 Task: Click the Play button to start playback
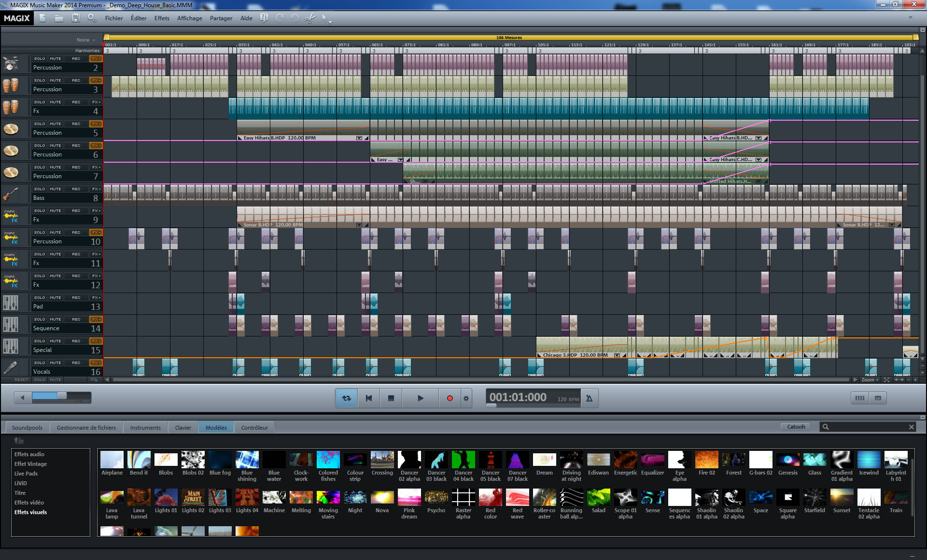[421, 396]
